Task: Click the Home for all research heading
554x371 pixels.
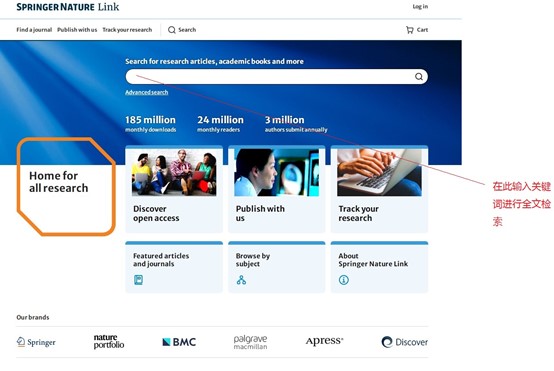Action: pos(59,182)
